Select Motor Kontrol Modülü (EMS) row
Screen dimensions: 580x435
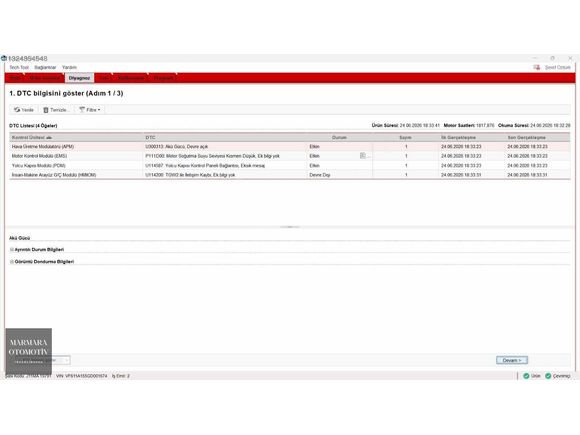290,156
